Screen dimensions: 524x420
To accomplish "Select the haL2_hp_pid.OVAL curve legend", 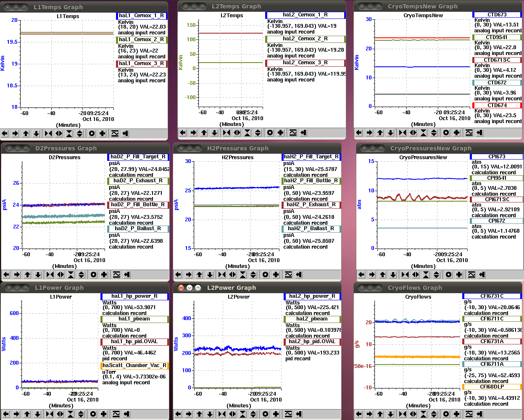I will [x=312, y=342].
